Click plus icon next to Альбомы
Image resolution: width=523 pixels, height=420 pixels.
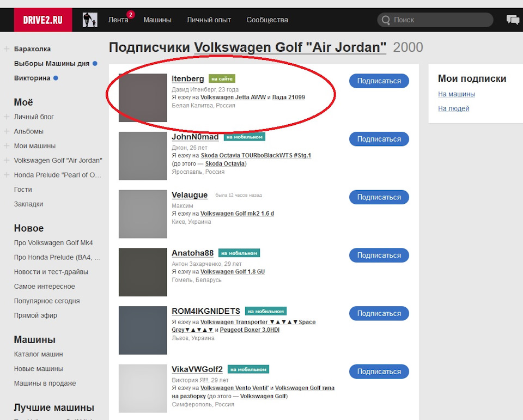[7, 131]
